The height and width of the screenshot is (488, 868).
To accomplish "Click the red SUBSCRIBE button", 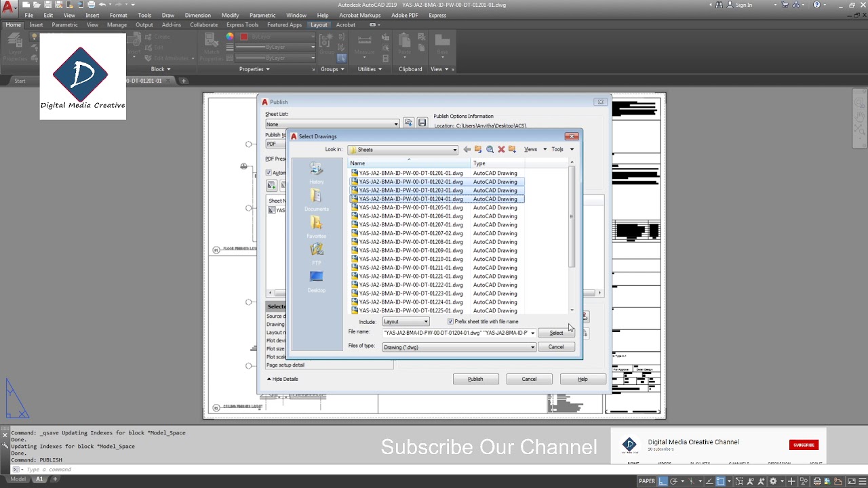I will point(804,445).
